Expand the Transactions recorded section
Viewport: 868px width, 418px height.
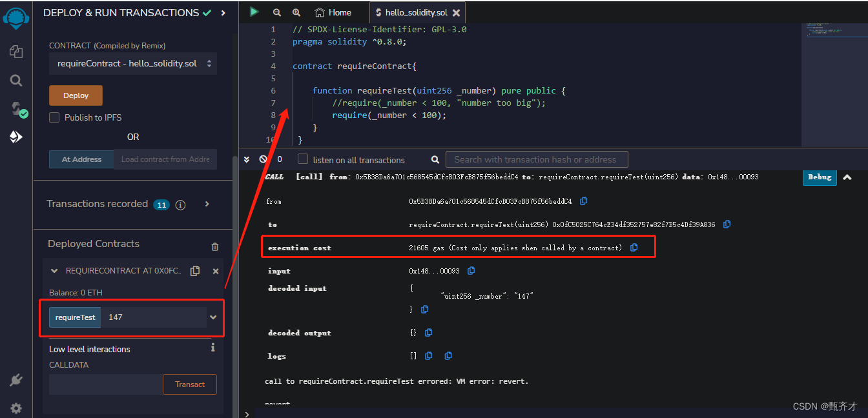[207, 204]
